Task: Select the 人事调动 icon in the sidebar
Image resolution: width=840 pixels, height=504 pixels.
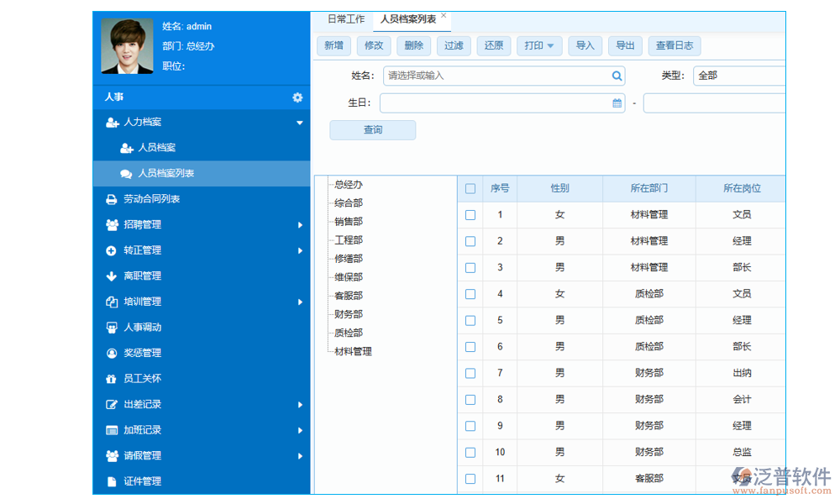Action: coord(110,327)
